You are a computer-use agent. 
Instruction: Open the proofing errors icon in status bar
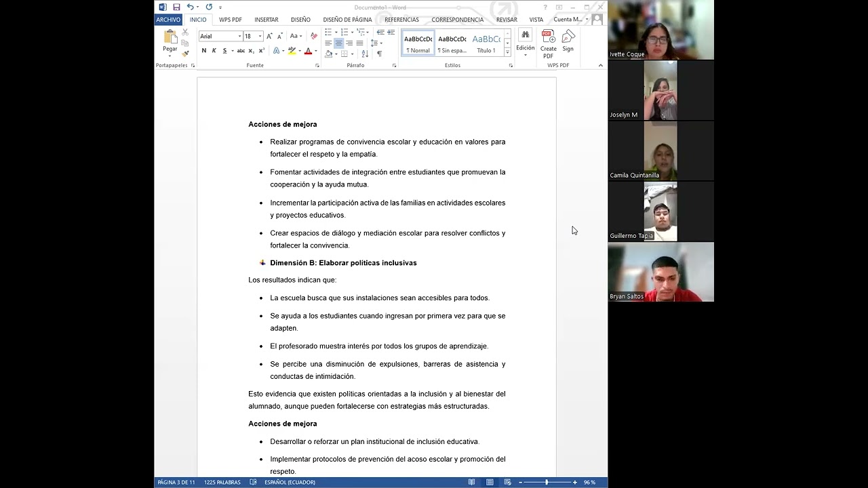pos(253,483)
